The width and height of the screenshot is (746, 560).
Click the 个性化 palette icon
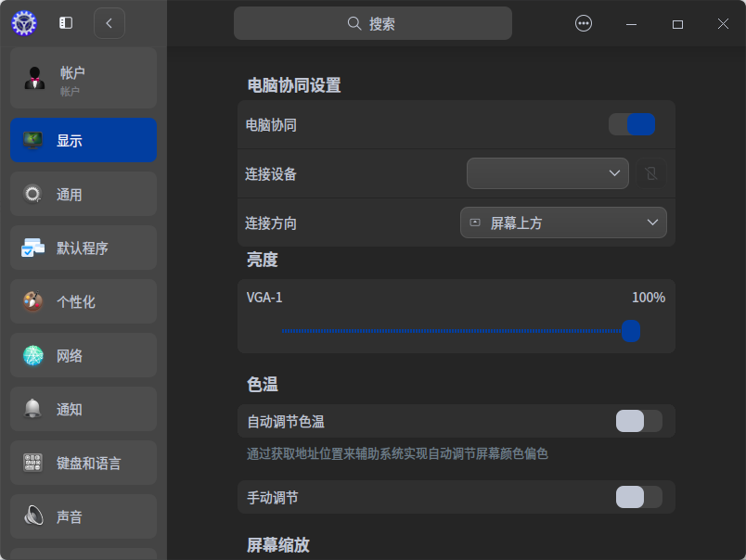32,301
